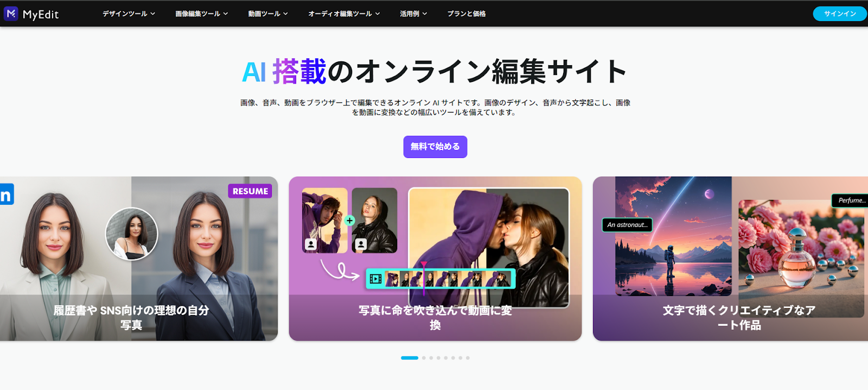
Task: Click the 無料で始める button
Action: tap(435, 147)
